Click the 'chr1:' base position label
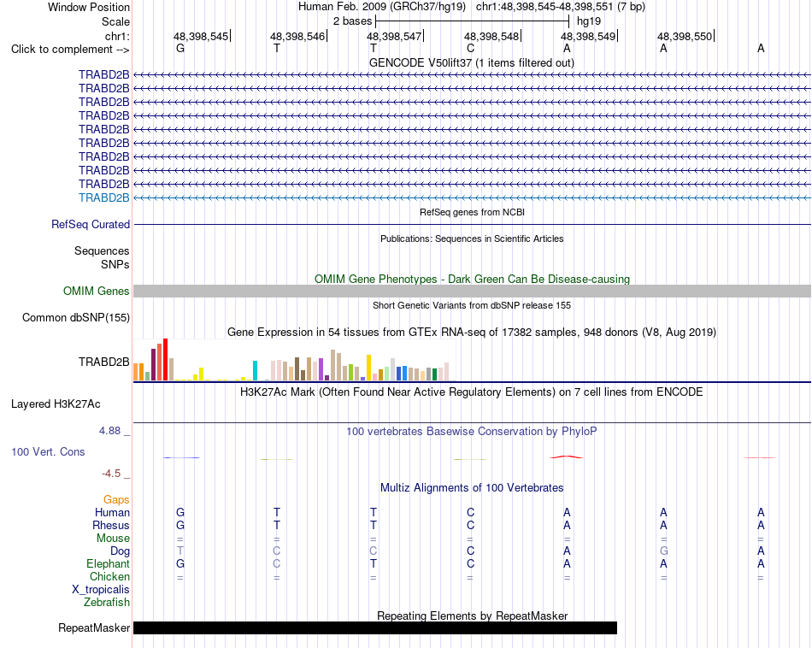This screenshot has width=812, height=648. 117,36
